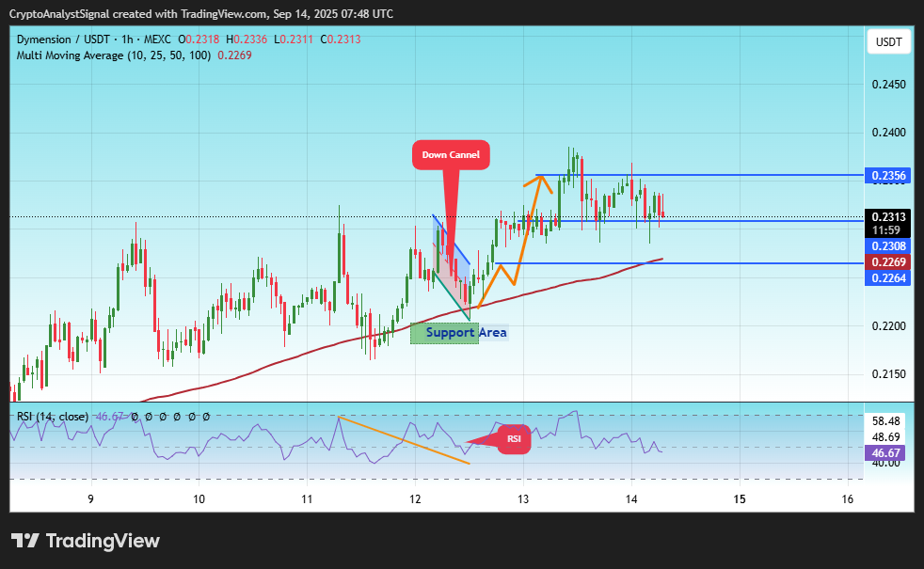Click date 15 on the time axis
Viewport: 924px width, 569px height.
(x=740, y=499)
